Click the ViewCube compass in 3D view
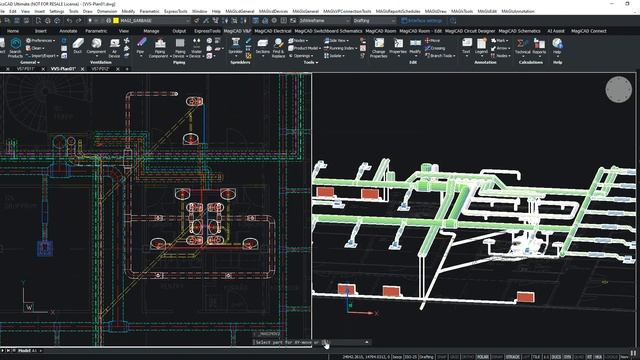Screen dimensions: 640x360 (x=618, y=89)
